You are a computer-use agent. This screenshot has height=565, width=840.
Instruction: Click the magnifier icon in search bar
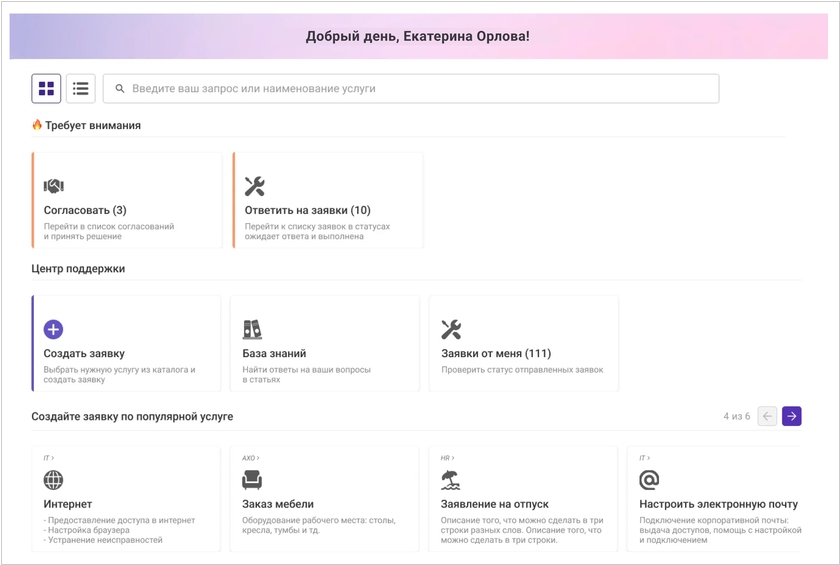(x=120, y=88)
